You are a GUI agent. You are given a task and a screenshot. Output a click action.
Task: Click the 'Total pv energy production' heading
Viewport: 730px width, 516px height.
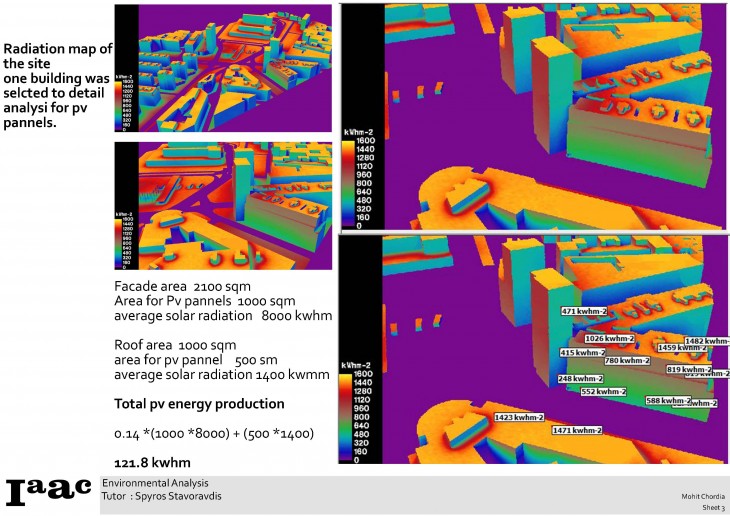pyautogui.click(x=199, y=404)
